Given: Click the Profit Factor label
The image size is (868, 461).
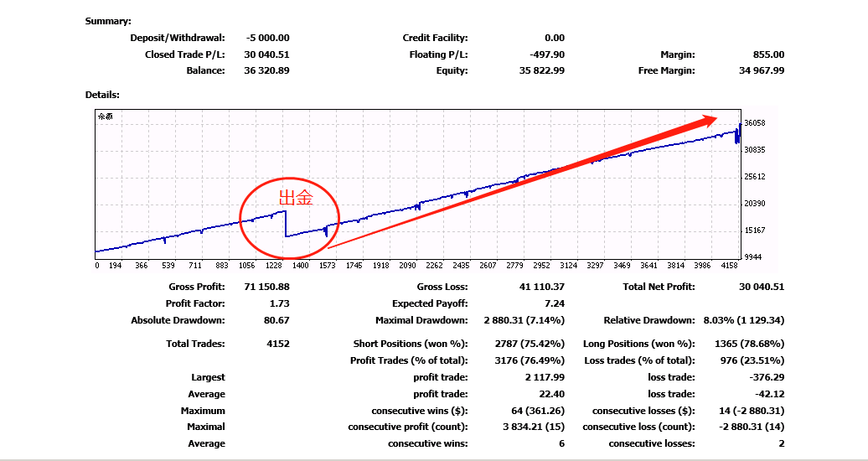Looking at the screenshot, I should coord(195,303).
